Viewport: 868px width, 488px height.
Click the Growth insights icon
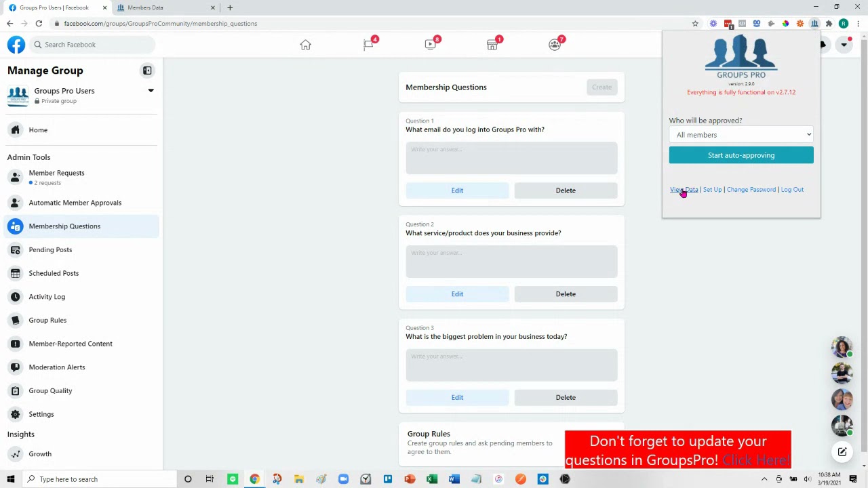[x=16, y=454]
